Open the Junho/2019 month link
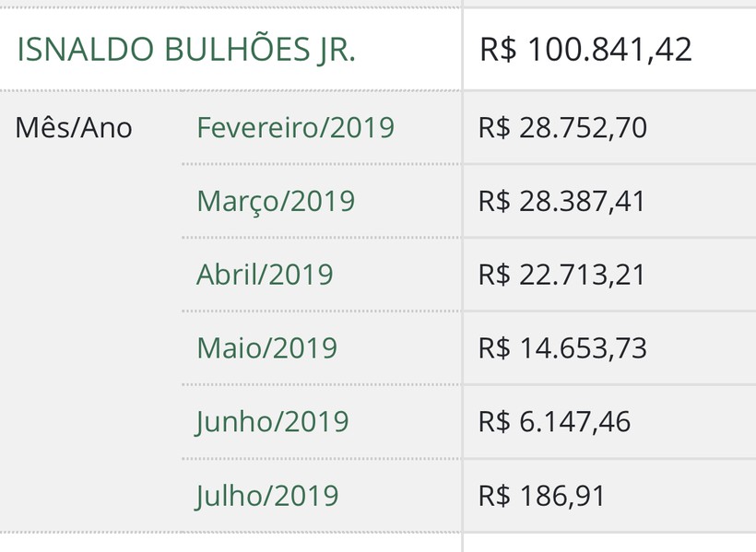The height and width of the screenshot is (552, 756). tap(272, 422)
